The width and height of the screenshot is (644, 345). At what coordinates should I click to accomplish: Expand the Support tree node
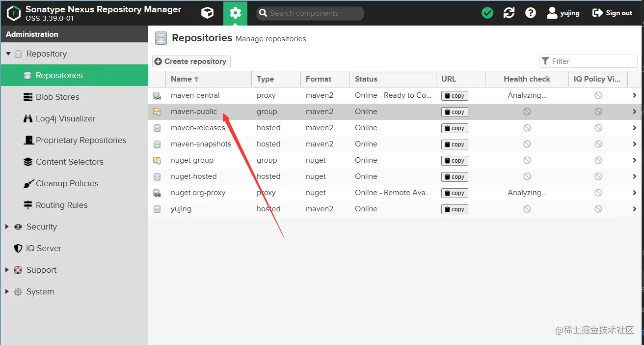pyautogui.click(x=7, y=270)
